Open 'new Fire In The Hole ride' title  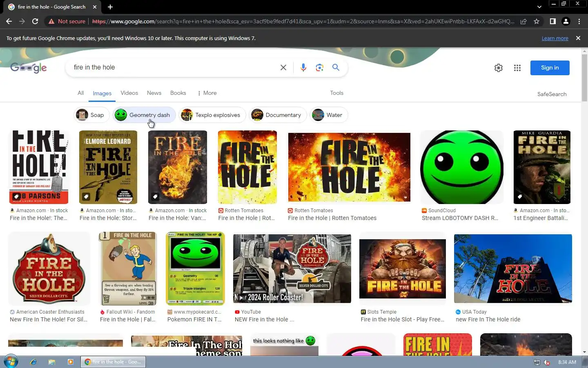click(x=488, y=319)
